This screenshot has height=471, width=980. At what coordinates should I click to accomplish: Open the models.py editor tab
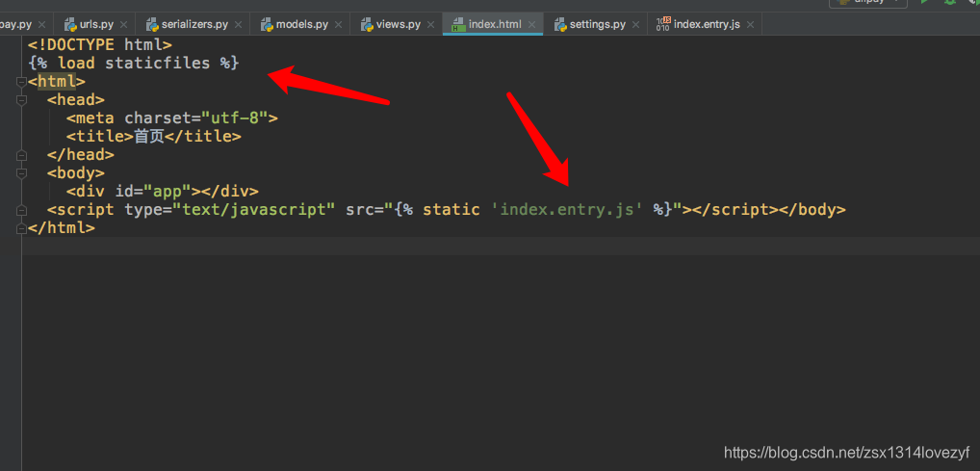[x=300, y=25]
